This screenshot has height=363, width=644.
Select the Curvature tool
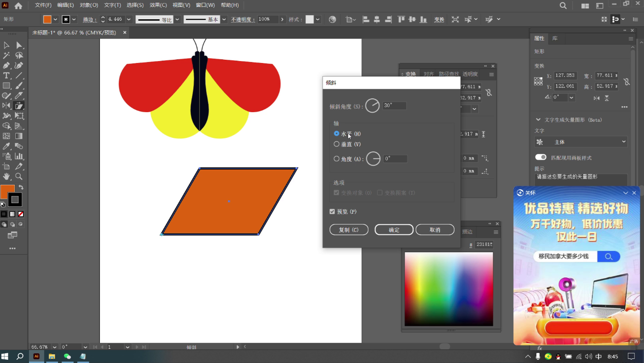click(19, 65)
